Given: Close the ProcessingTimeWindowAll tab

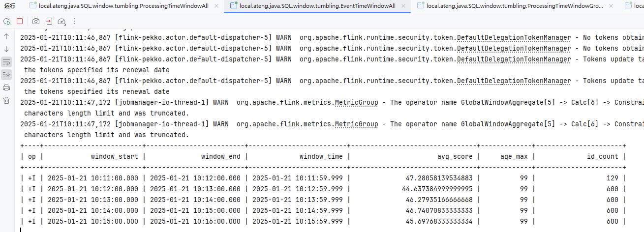Looking at the screenshot, I should 216,6.
